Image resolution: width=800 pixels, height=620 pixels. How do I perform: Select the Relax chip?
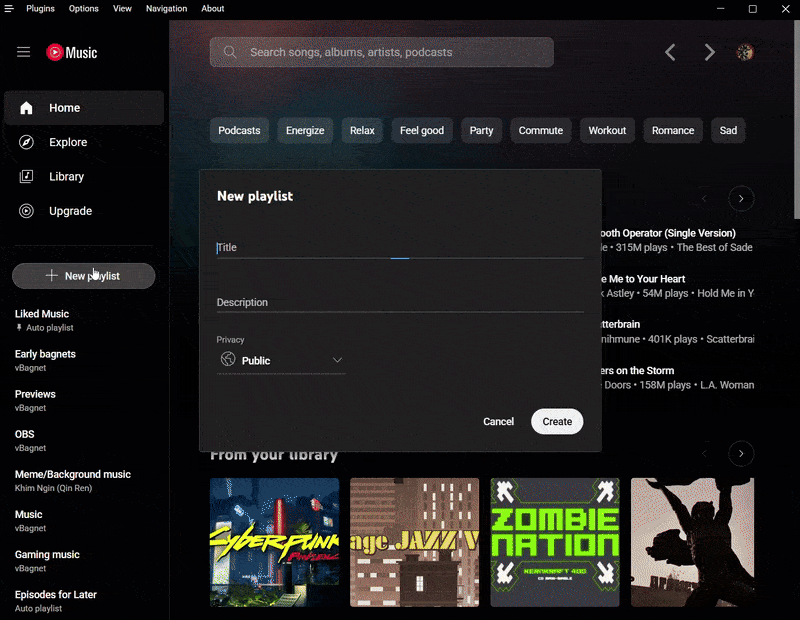(x=362, y=130)
